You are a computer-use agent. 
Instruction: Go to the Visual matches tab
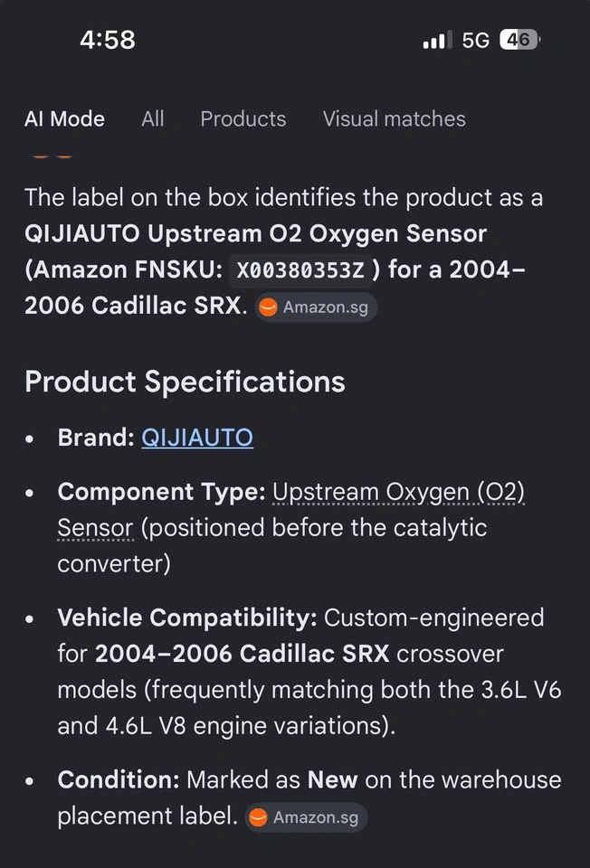tap(394, 119)
